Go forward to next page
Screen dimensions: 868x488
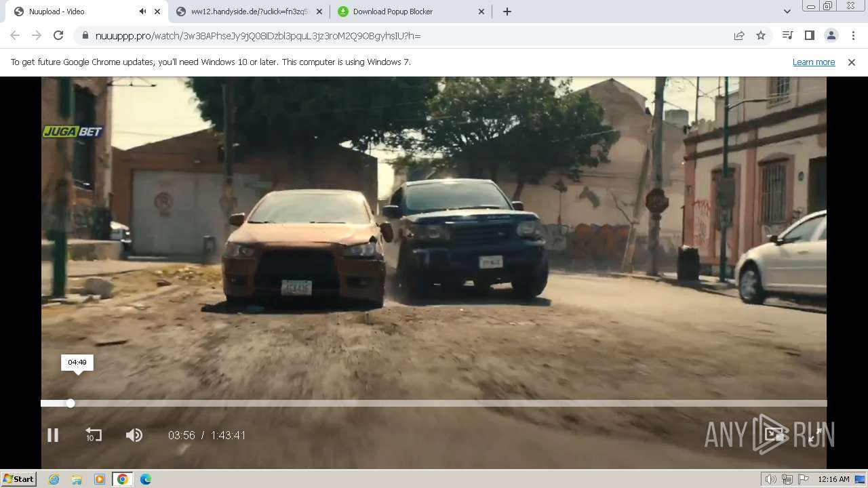(37, 35)
